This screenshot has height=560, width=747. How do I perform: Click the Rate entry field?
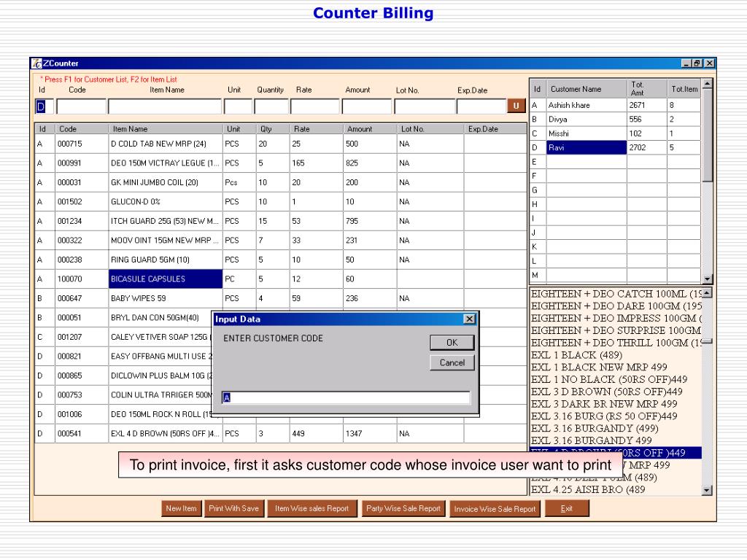point(315,106)
